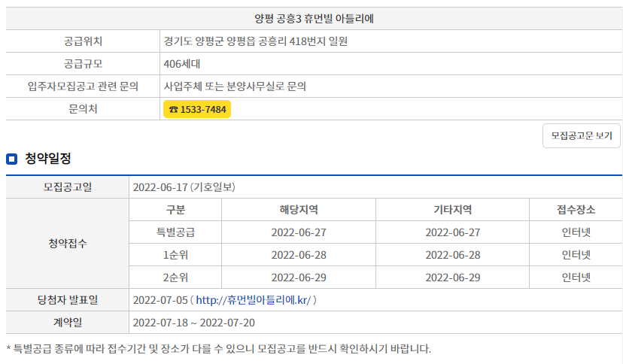Click the 청약일정 heading text
This screenshot has height=364, width=623.
tap(48, 159)
